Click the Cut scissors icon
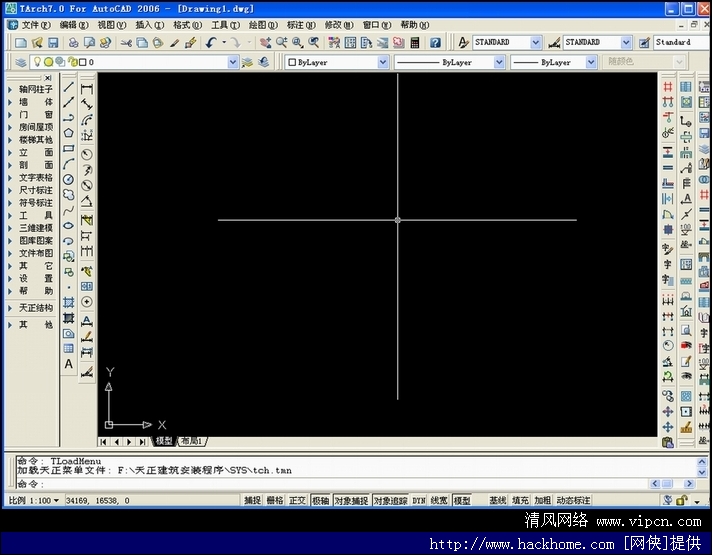712x555 pixels. point(126,43)
